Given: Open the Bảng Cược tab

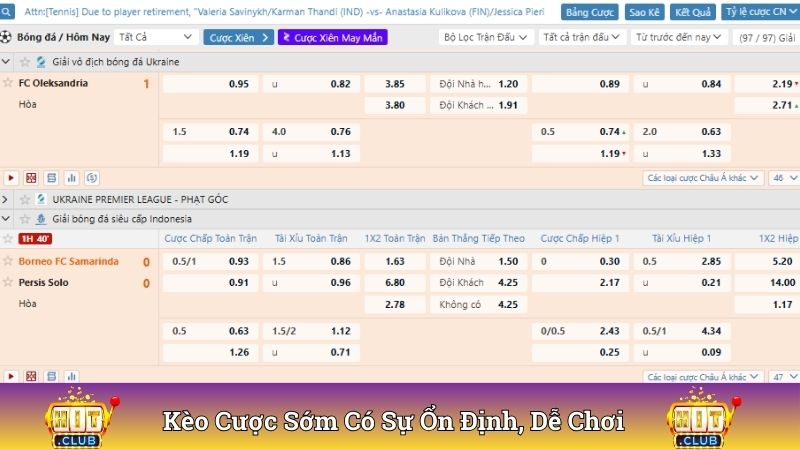Looking at the screenshot, I should [589, 13].
